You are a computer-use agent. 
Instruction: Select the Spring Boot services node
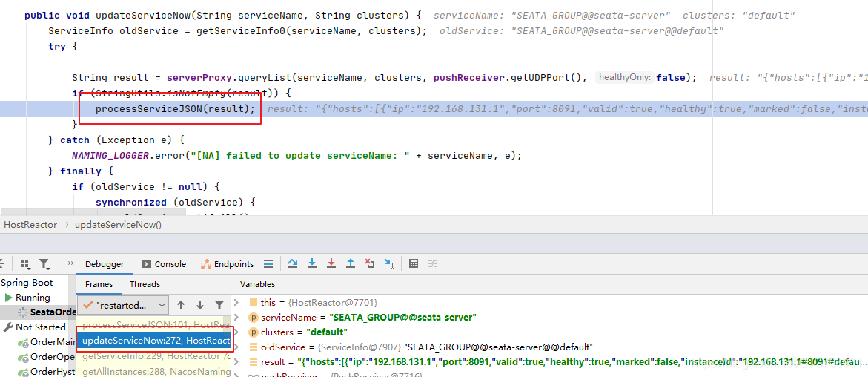coord(27,283)
